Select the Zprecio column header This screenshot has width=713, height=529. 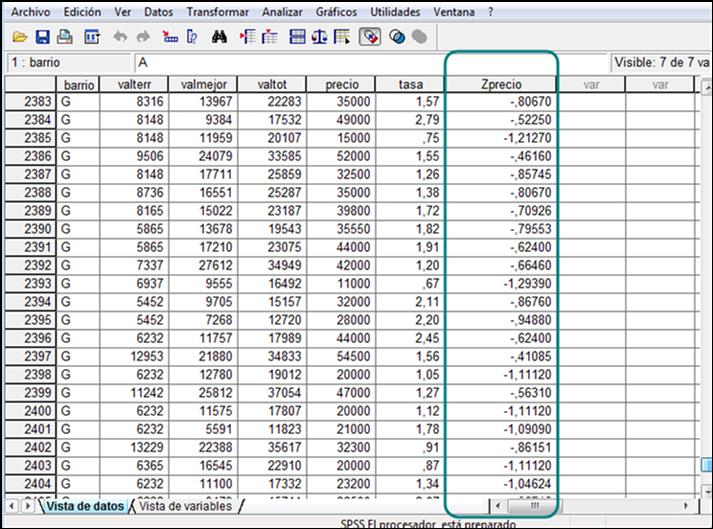pyautogui.click(x=501, y=85)
